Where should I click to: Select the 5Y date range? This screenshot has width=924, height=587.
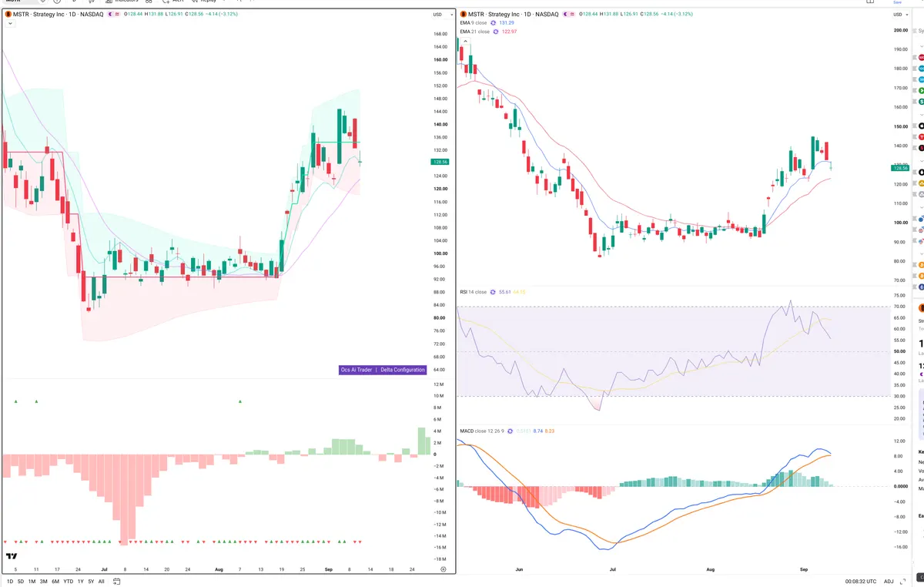click(x=92, y=582)
